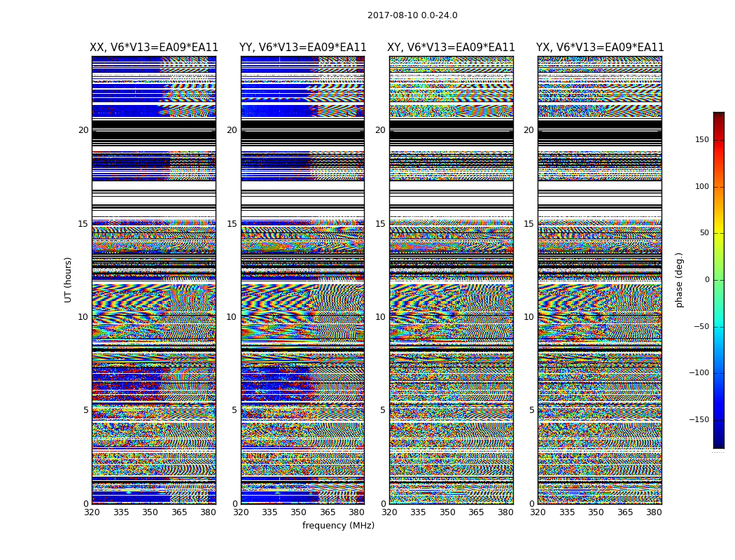Click the 350 frequency tick under XY panel
This screenshot has width=735, height=560.
447,512
